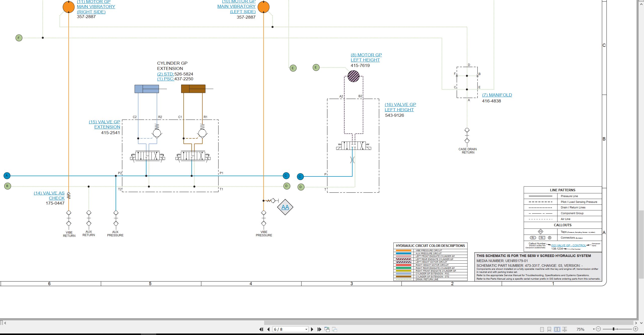
Task: Toggle two-page side-by-side view
Action: click(x=557, y=329)
